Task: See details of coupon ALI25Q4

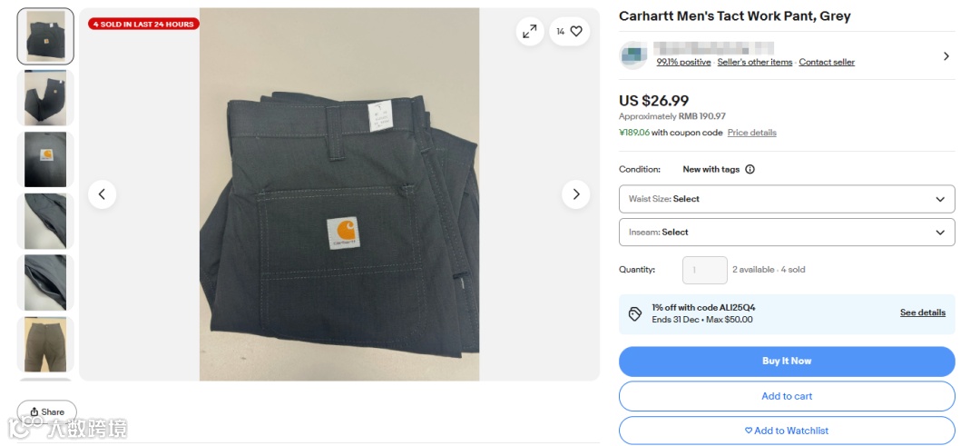Action: [x=923, y=312]
